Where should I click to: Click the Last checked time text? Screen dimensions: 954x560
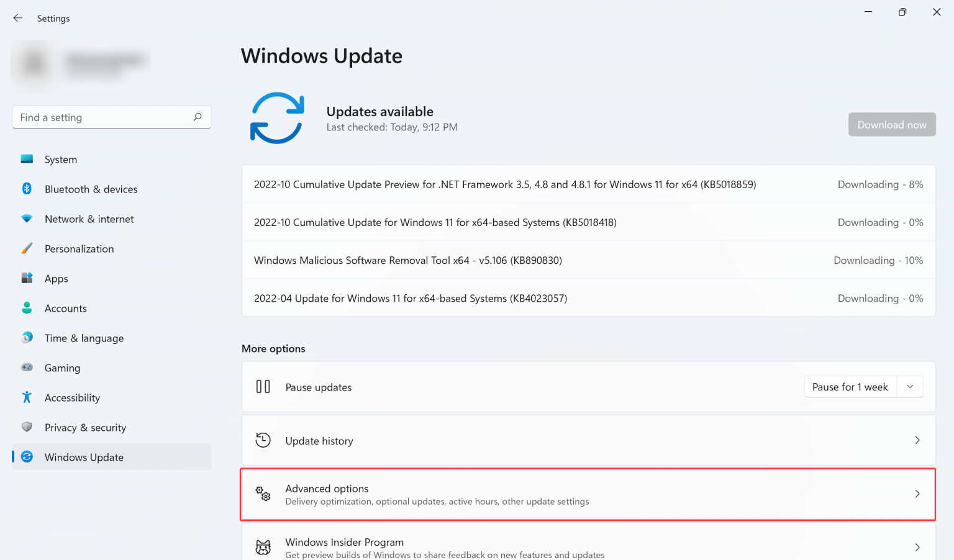pyautogui.click(x=392, y=127)
